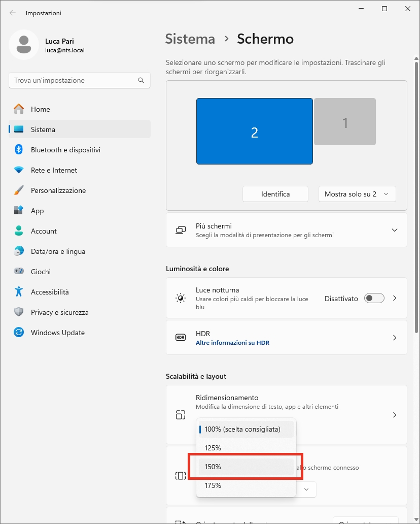Click the Personalizzazione paintbrush icon
The width and height of the screenshot is (420, 524).
coord(19,190)
